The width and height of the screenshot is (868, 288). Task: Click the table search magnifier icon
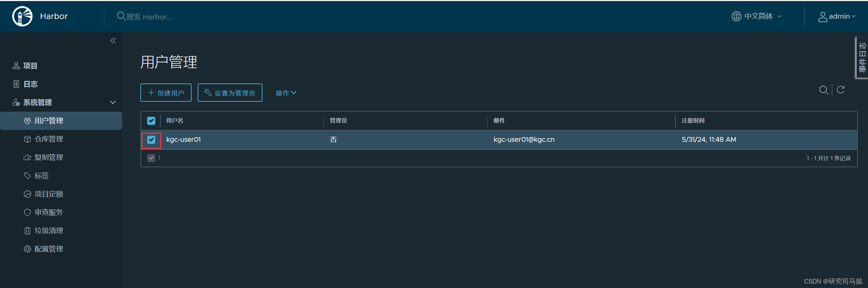824,90
